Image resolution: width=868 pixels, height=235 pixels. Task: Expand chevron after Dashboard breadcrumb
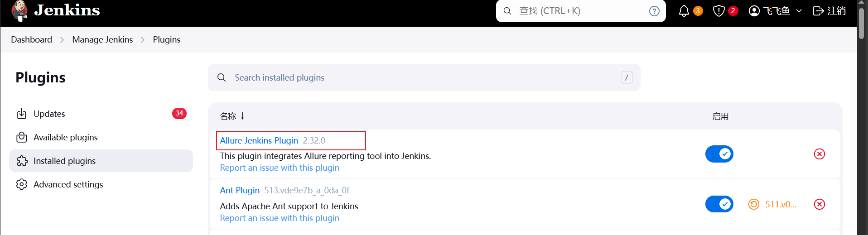pos(62,40)
